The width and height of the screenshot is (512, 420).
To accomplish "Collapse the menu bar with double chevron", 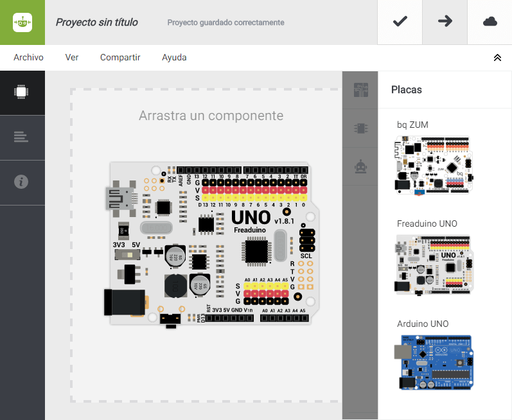I will click(497, 58).
